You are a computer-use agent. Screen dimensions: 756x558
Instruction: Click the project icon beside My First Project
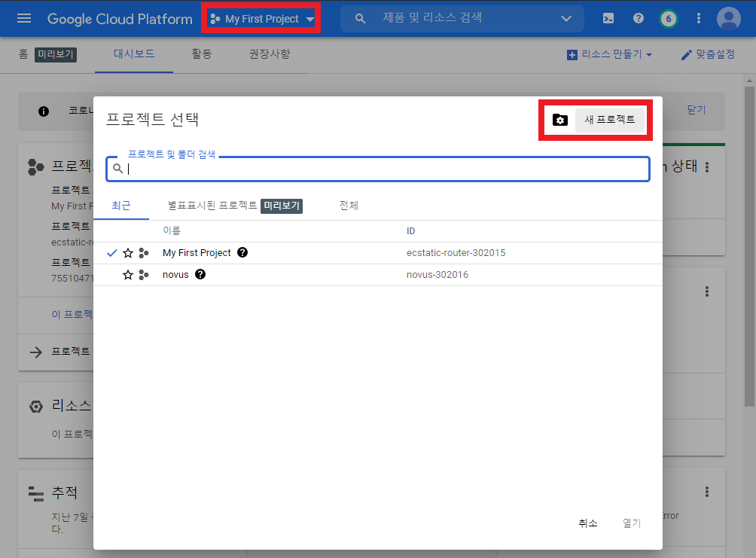pyautogui.click(x=144, y=253)
